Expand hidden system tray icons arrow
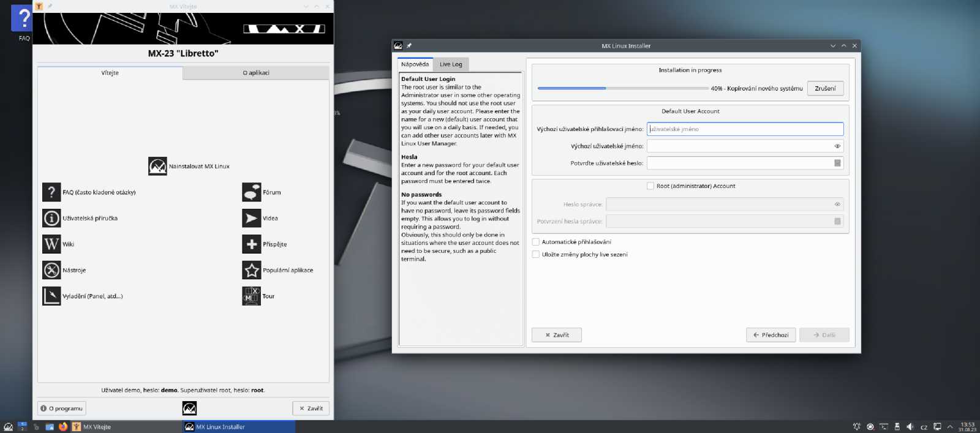This screenshot has height=433, width=980. 950,426
